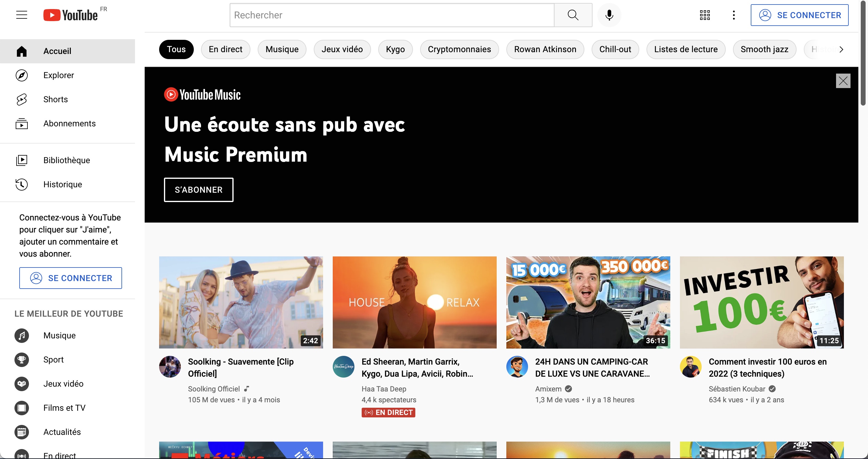
Task: Click the Jeux vidéo controller icon
Action: point(22,384)
